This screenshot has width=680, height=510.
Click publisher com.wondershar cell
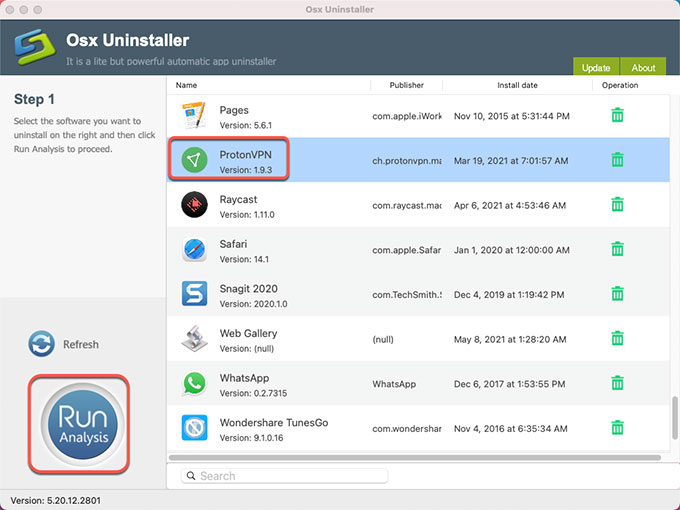407,429
